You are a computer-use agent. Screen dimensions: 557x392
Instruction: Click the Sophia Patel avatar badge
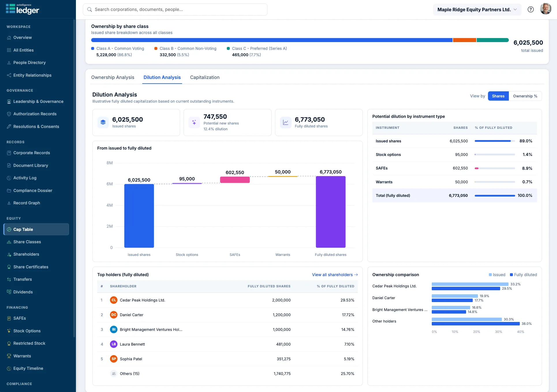pos(114,359)
